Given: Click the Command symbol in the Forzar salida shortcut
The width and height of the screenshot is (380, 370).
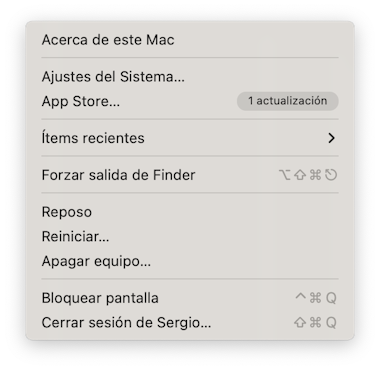Looking at the screenshot, I should click(x=315, y=175).
